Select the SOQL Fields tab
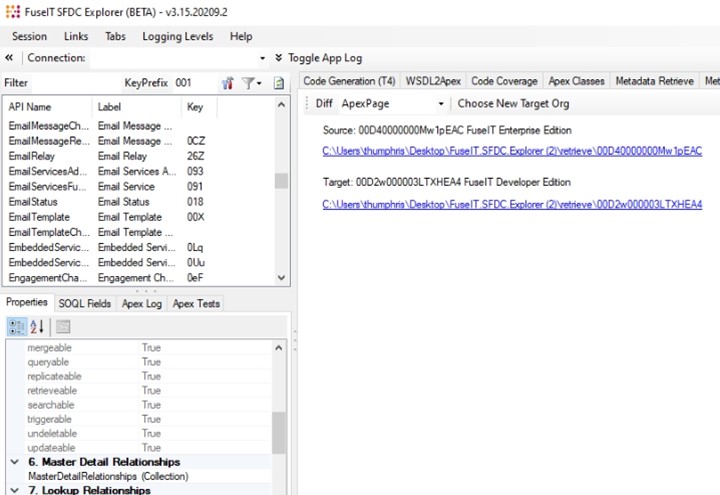 pos(84,304)
